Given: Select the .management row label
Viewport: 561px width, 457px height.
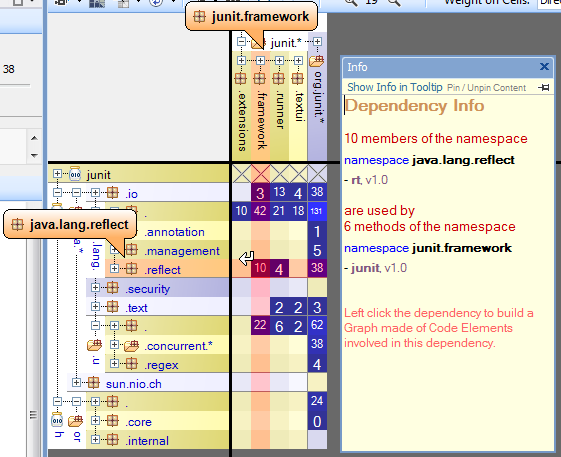Looking at the screenshot, I should 182,251.
